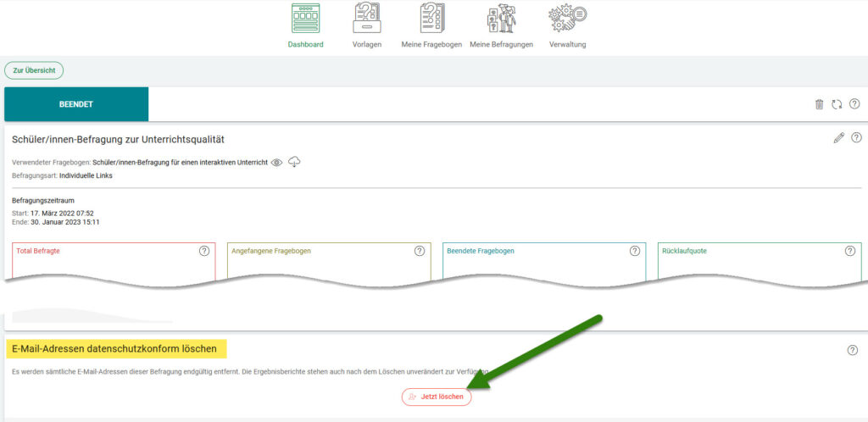This screenshot has height=422, width=868.
Task: Click the Befragungszeitraum heading
Action: tap(43, 201)
